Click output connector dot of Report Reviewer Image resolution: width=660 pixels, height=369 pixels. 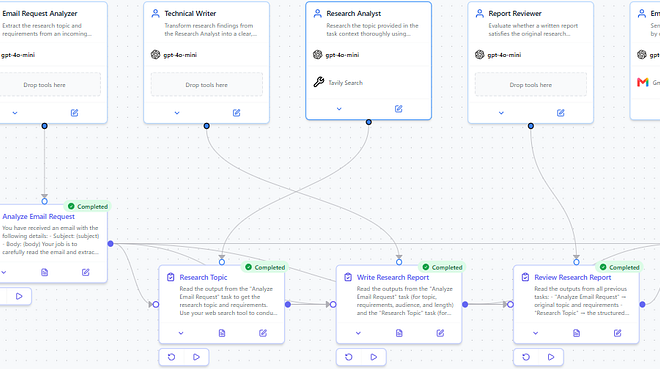tap(531, 126)
